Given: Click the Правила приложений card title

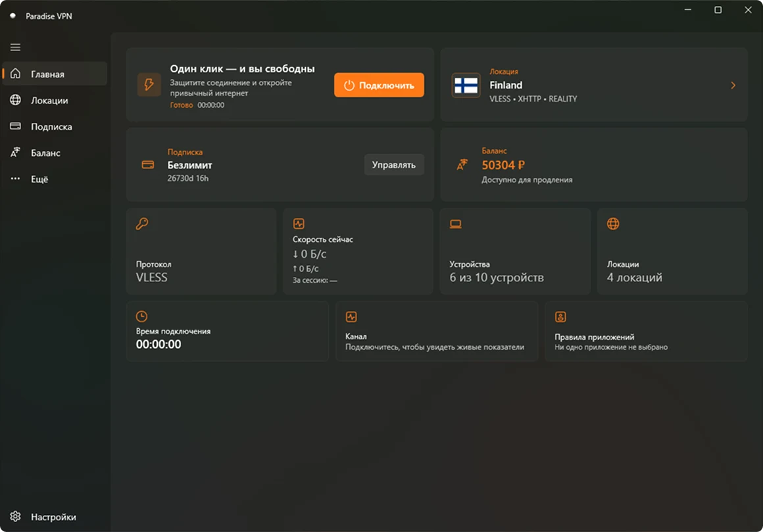Looking at the screenshot, I should pyautogui.click(x=594, y=337).
